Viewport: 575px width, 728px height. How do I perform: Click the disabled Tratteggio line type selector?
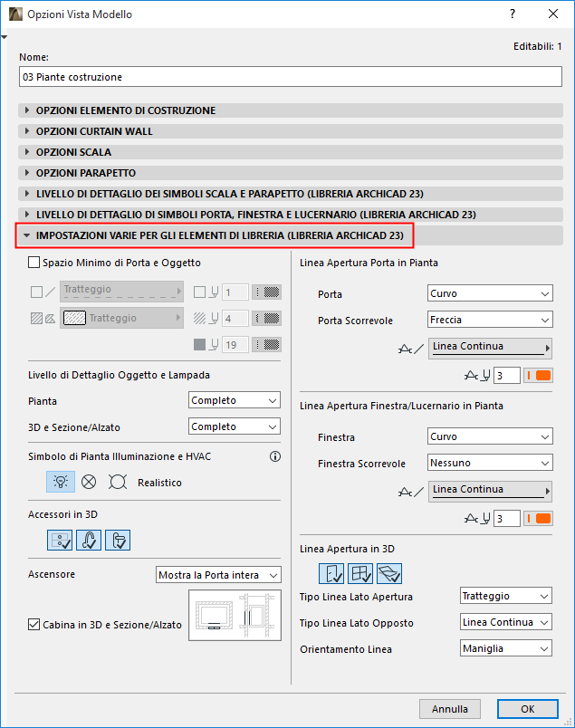(x=121, y=292)
